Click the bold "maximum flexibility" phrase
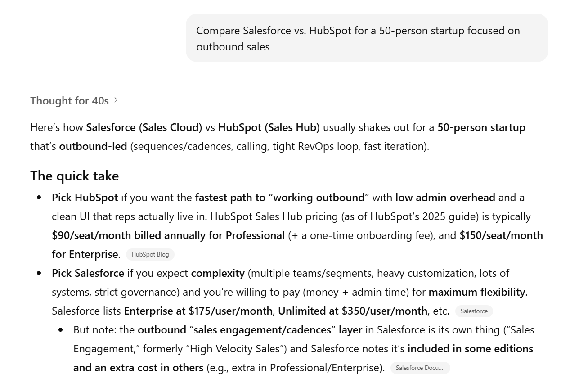 click(477, 292)
